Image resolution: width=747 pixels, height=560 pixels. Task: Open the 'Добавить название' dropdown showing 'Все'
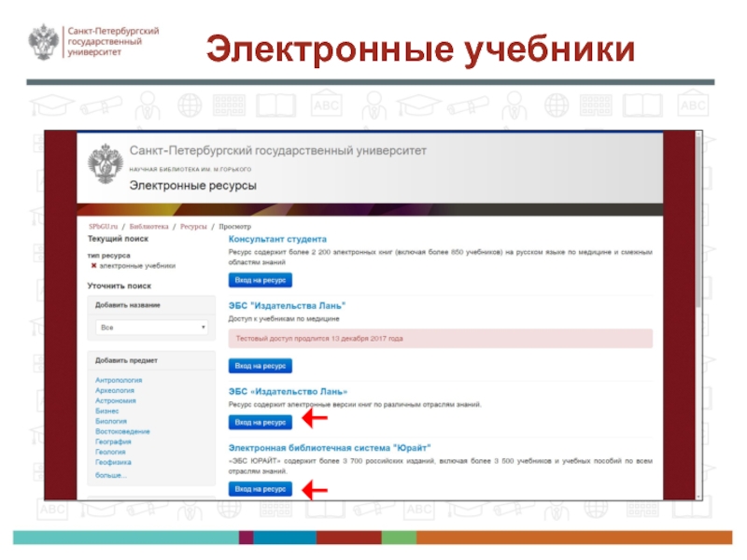point(151,328)
